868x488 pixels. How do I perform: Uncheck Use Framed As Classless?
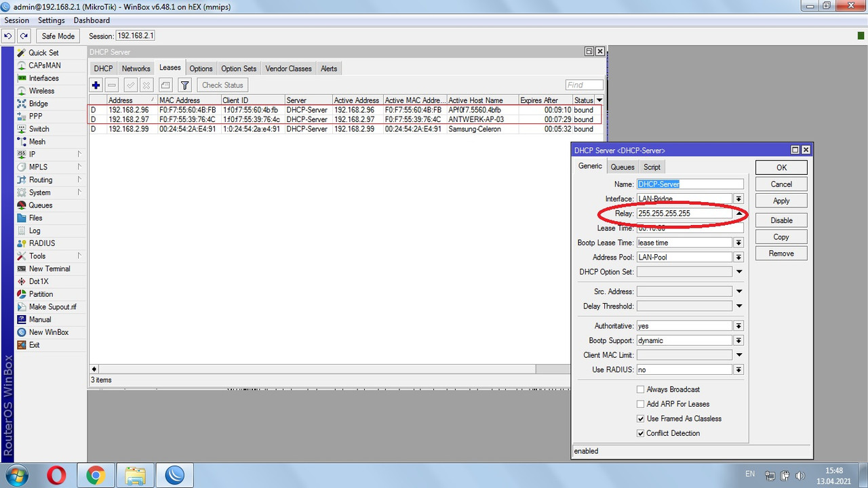[641, 419]
